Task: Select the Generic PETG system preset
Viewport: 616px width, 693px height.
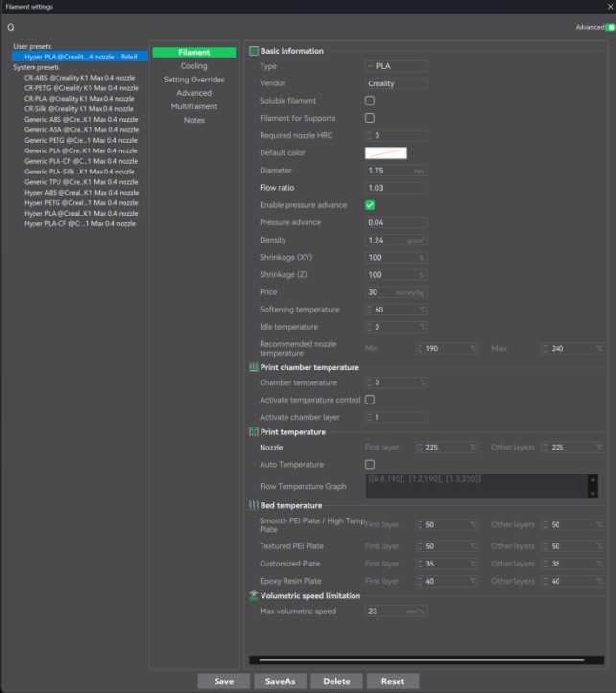Action: (80, 140)
